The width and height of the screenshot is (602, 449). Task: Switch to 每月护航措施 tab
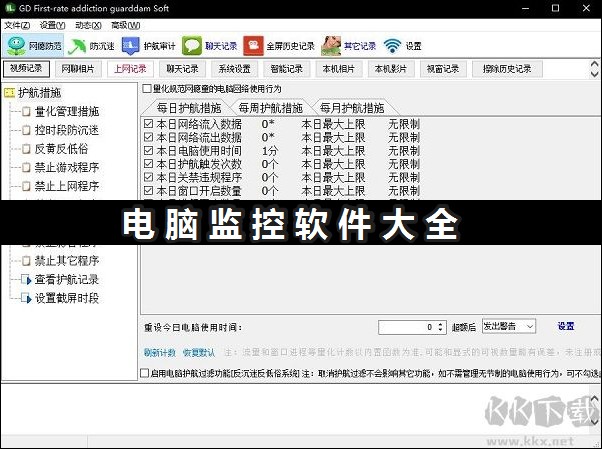pos(352,108)
